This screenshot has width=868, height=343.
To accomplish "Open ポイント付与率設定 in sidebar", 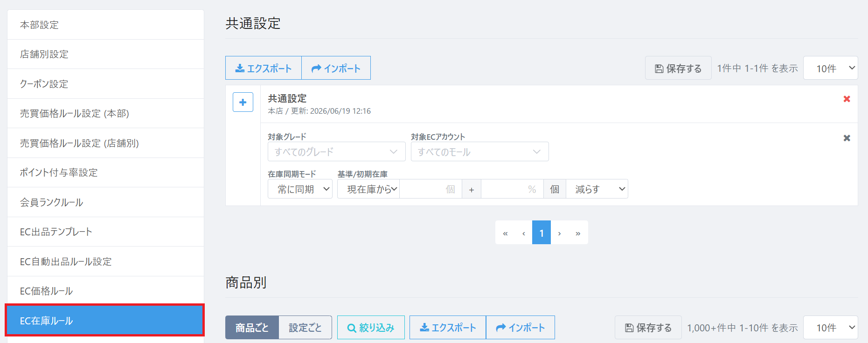I will tap(105, 172).
